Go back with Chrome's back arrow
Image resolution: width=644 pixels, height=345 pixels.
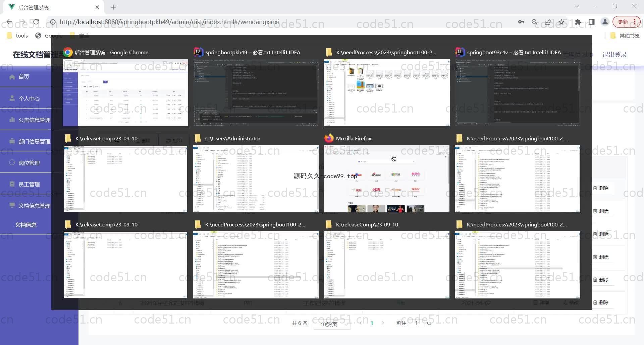coord(9,22)
